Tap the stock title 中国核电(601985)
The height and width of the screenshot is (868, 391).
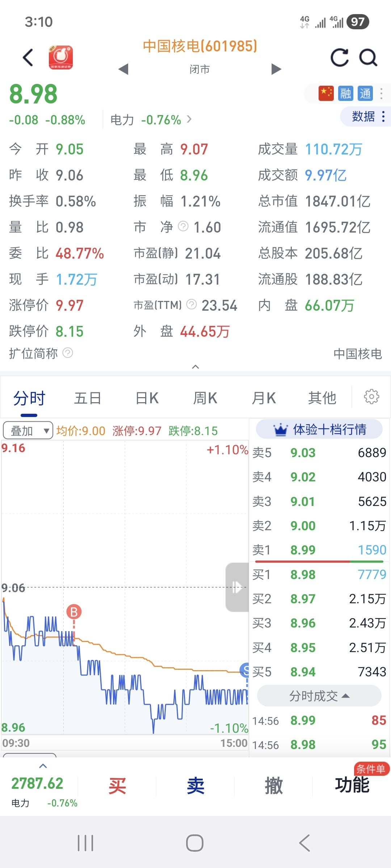click(x=200, y=46)
